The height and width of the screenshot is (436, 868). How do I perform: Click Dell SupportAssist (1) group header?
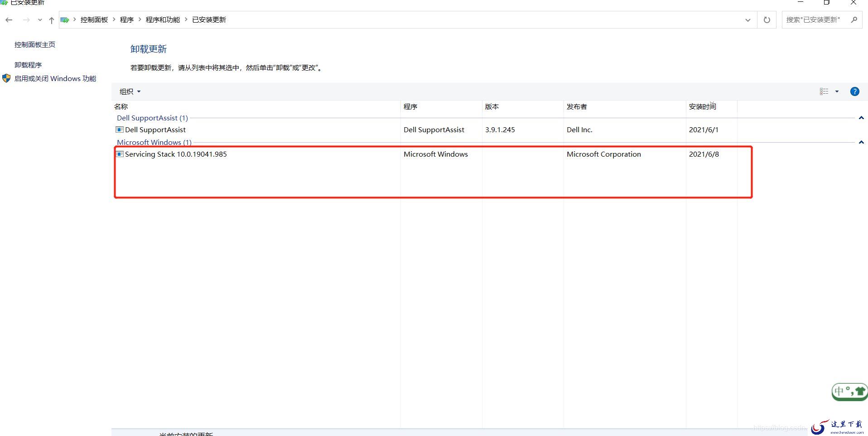click(x=152, y=118)
